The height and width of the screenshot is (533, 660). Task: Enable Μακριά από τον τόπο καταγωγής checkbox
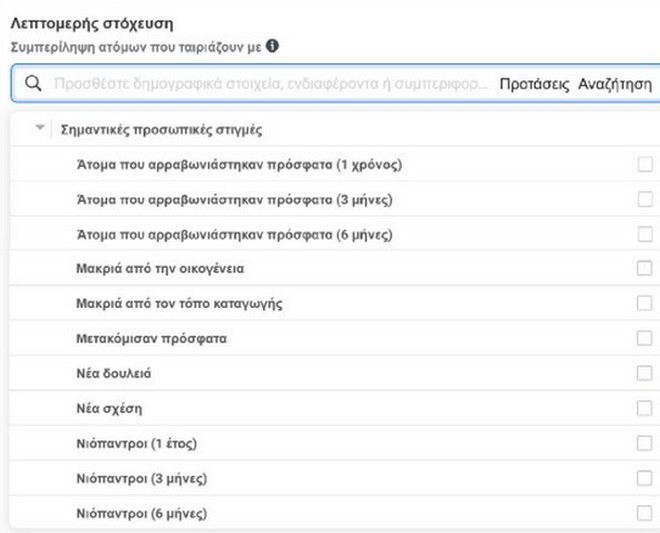pos(645,304)
